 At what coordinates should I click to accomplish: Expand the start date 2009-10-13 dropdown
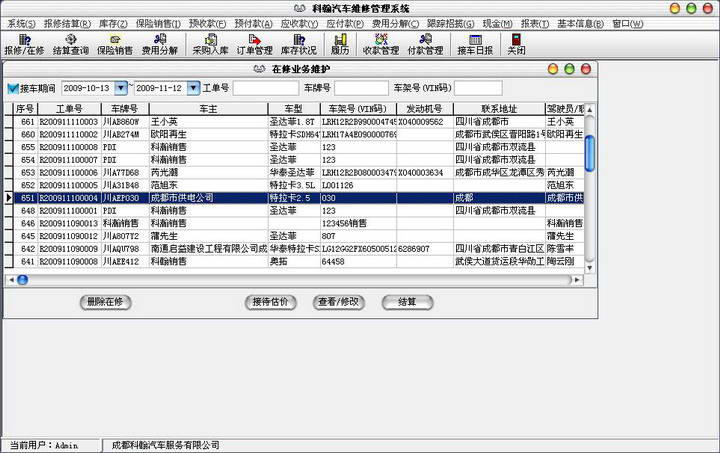[x=122, y=88]
